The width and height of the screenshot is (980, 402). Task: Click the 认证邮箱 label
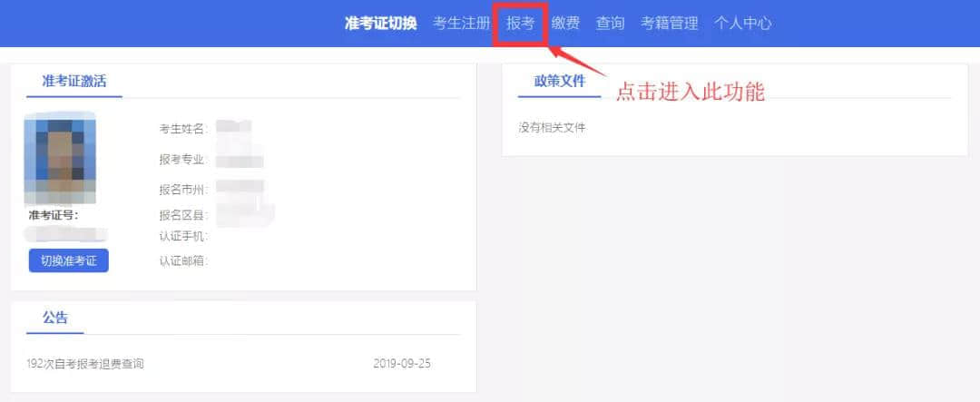coord(183,260)
